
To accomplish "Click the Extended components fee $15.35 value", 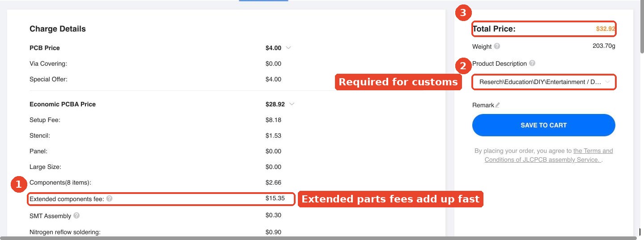I will 275,198.
